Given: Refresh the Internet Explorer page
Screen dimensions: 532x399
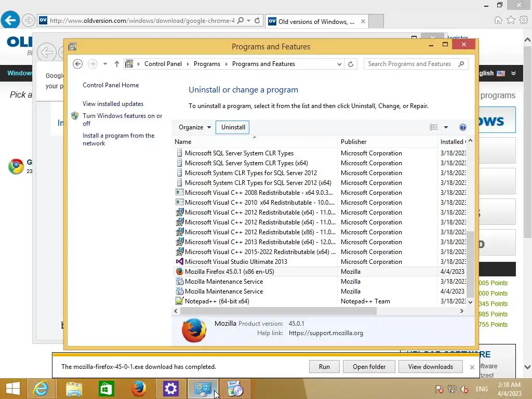Looking at the screenshot, I should click(257, 21).
